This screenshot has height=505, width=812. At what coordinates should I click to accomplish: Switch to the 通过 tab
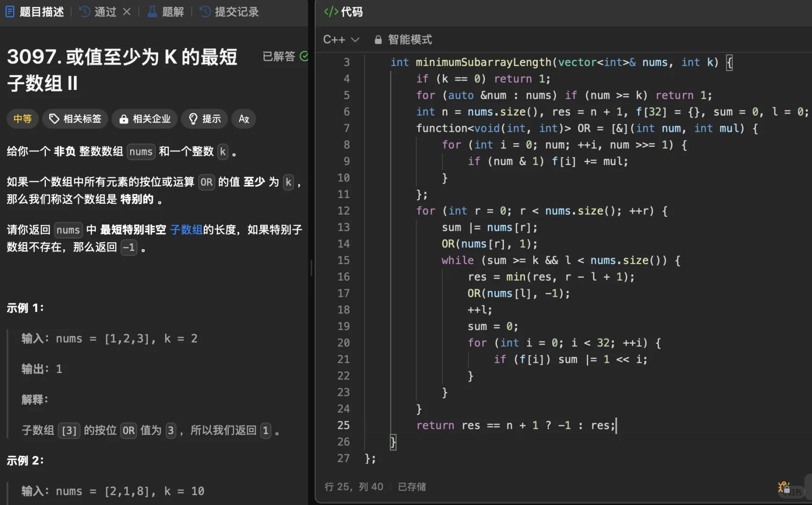[98, 12]
